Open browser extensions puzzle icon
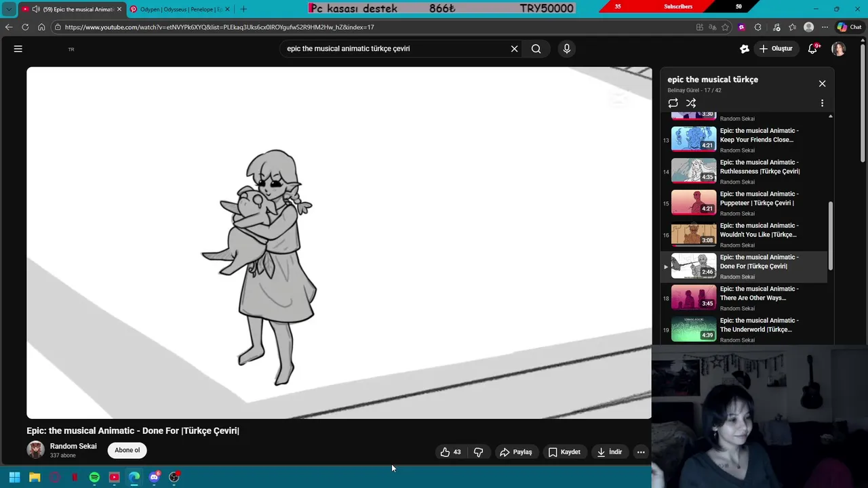The height and width of the screenshot is (488, 868). [757, 27]
